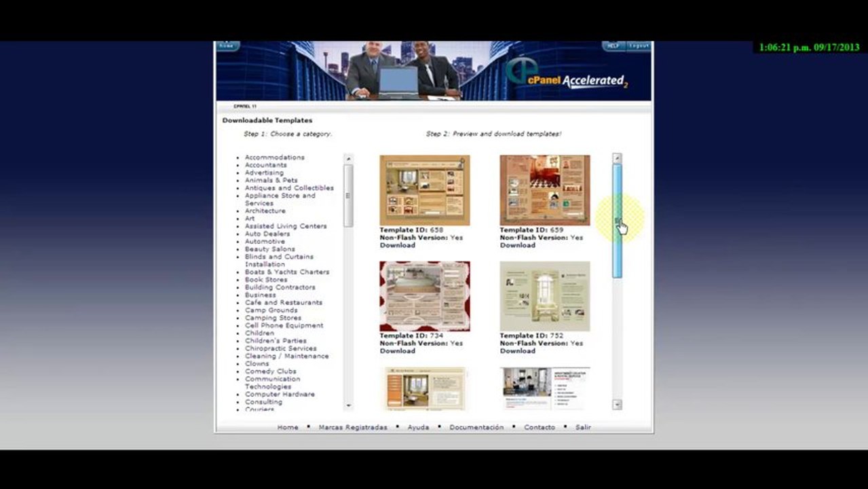
Task: Select Cleaning / Maintenance category
Action: tap(287, 356)
